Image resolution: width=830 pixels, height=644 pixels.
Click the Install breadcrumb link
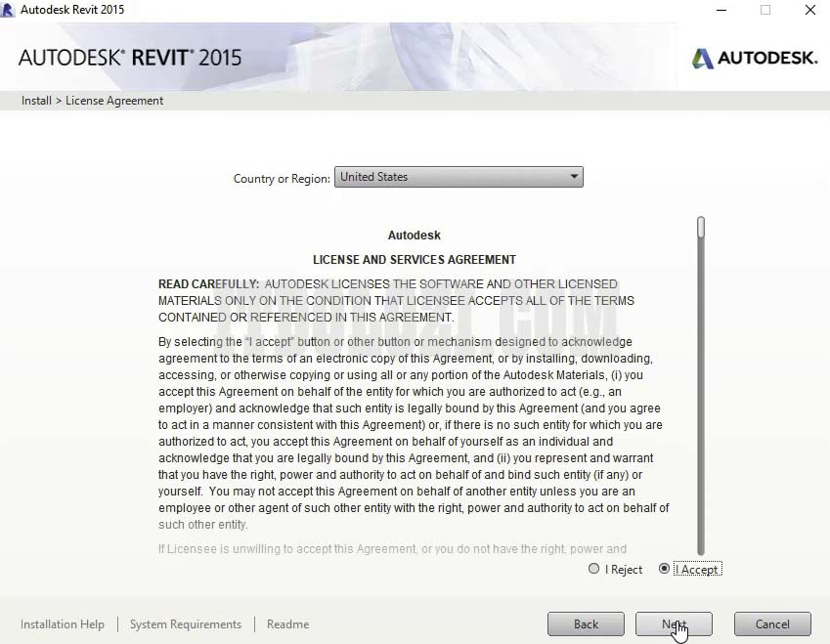(x=35, y=100)
